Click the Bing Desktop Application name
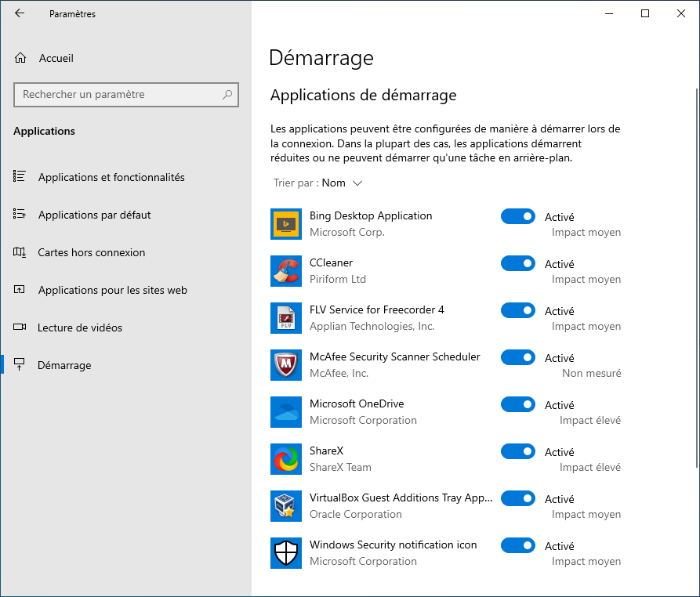700x597 pixels. (371, 215)
